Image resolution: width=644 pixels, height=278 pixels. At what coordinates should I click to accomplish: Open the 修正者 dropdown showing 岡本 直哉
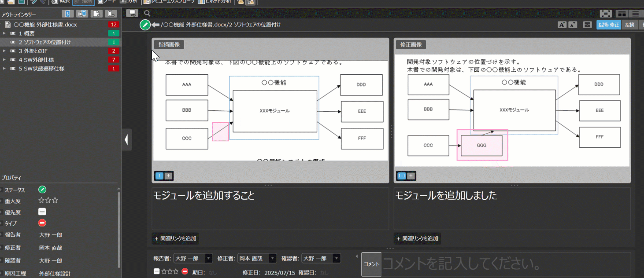pos(257,258)
